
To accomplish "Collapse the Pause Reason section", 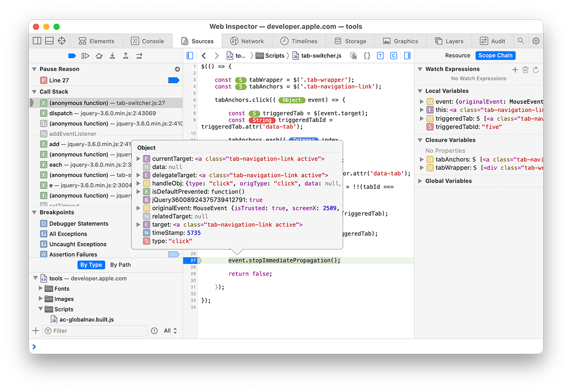I will pos(34,69).
